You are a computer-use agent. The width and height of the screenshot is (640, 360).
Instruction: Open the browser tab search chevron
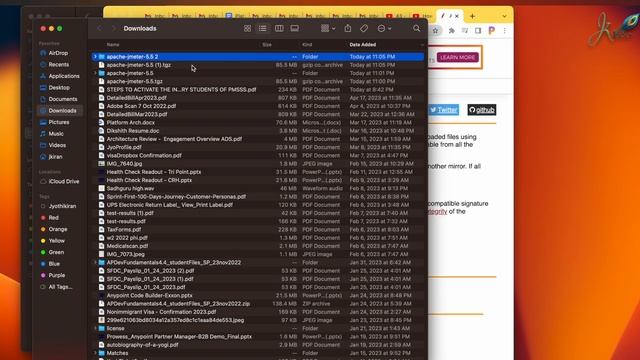point(504,16)
